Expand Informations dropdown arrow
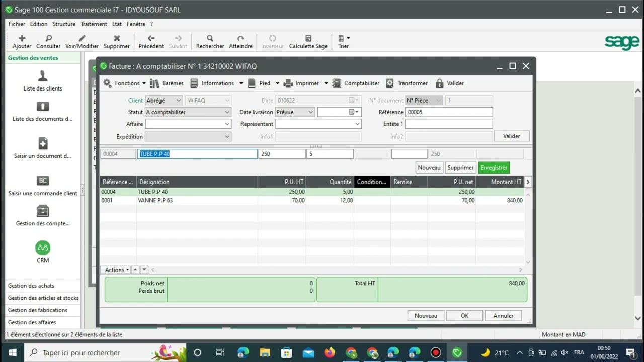Image resolution: width=644 pixels, height=362 pixels. [241, 83]
